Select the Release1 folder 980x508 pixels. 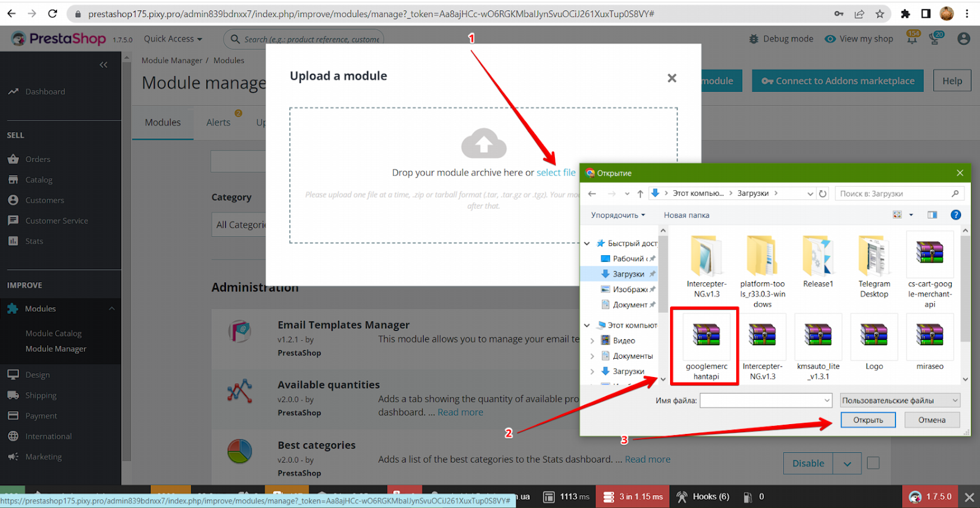(x=818, y=260)
